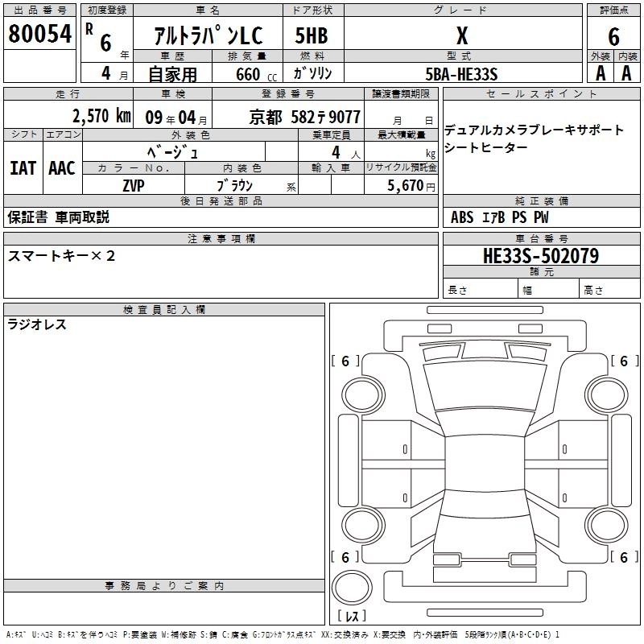Click the lot number 80054
Viewport: 644px width, 644px height.
tap(39, 34)
